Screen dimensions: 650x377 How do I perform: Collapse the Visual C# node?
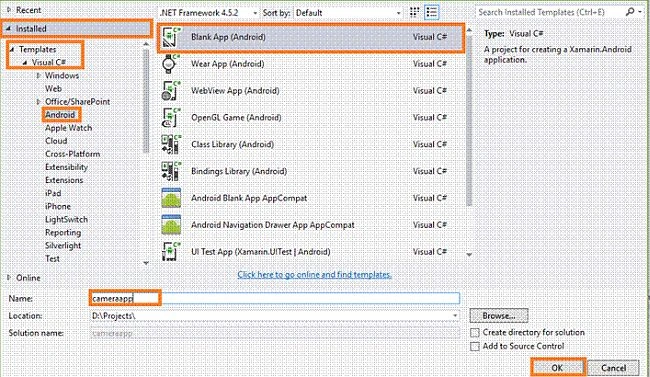[x=25, y=63]
